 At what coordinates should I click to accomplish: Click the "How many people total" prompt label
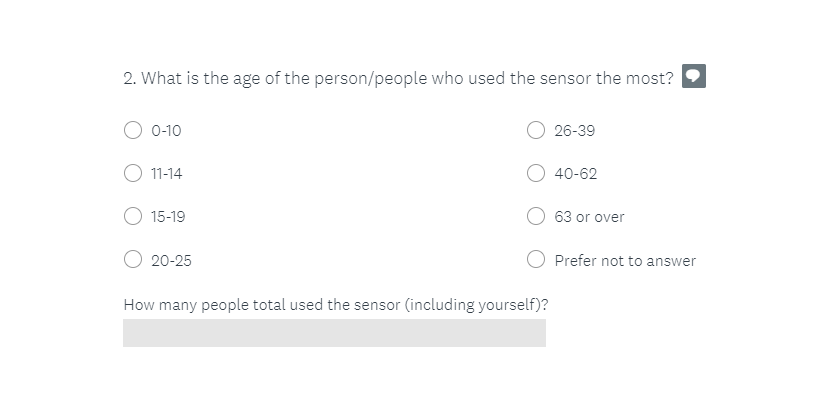(x=336, y=305)
